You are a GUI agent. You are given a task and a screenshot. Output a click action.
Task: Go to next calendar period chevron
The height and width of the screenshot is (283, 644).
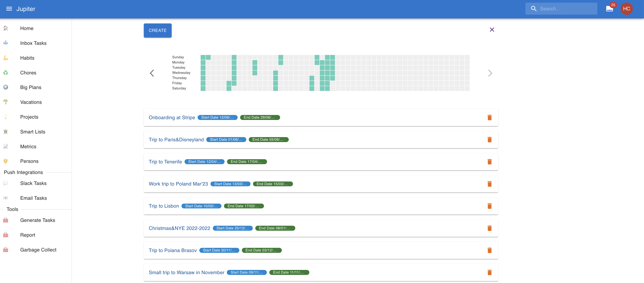490,73
